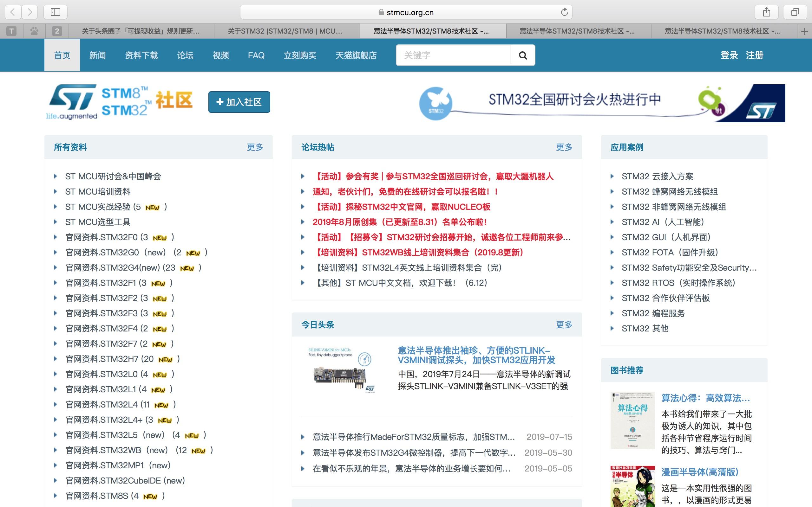Toggle the Safari sidebar button
This screenshot has width=812, height=507.
pyautogui.click(x=56, y=12)
